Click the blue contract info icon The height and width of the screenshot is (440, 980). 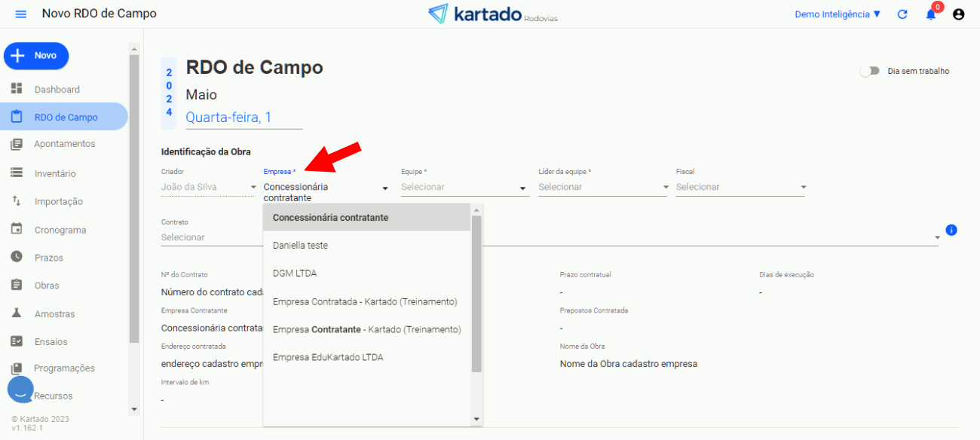[951, 230]
